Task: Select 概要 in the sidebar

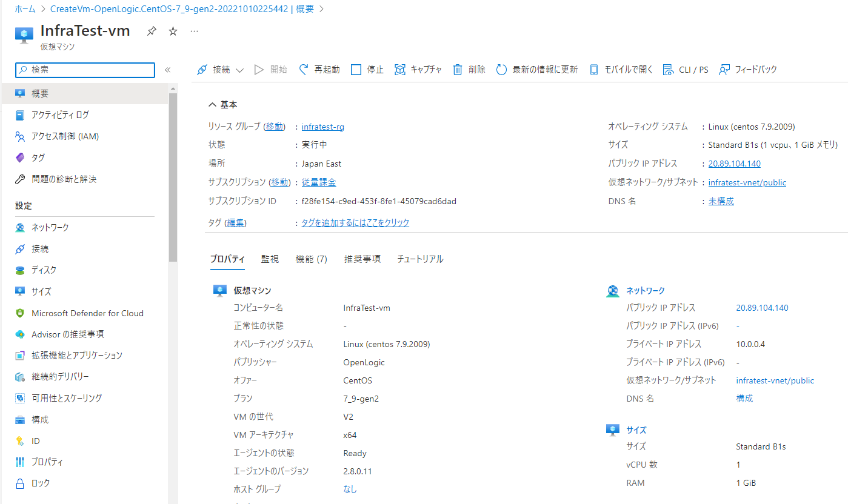Action: (85, 93)
